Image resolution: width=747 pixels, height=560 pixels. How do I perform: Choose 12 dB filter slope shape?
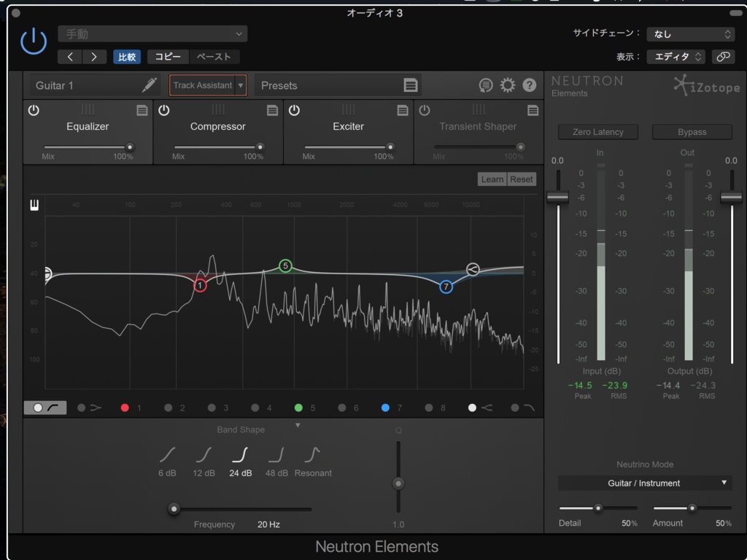pos(204,462)
